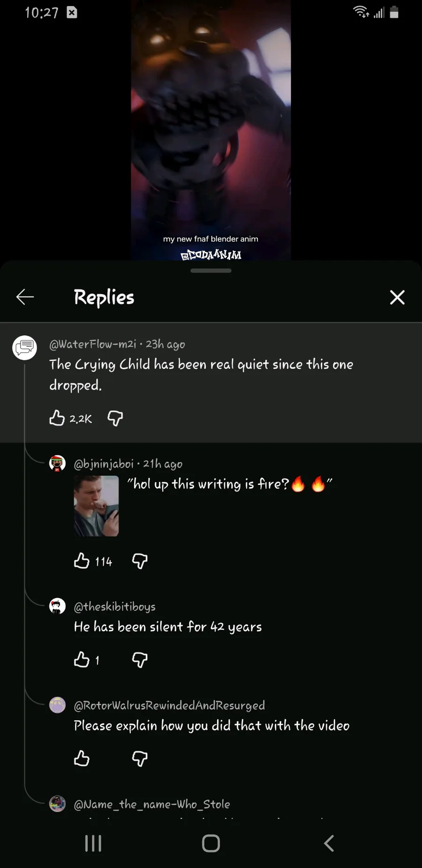Dislike the bjninjaboi reply

[x=140, y=561]
